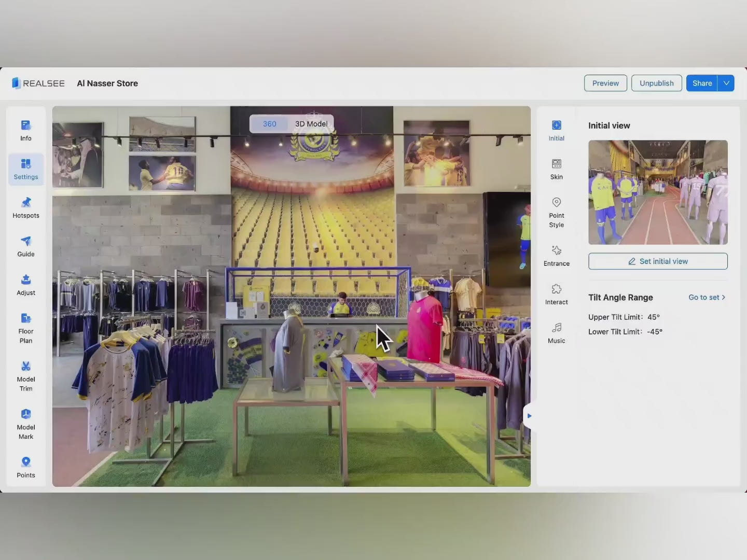Viewport: 747px width, 560px height.
Task: Switch viewer to 3D Model mode
Action: click(x=311, y=124)
